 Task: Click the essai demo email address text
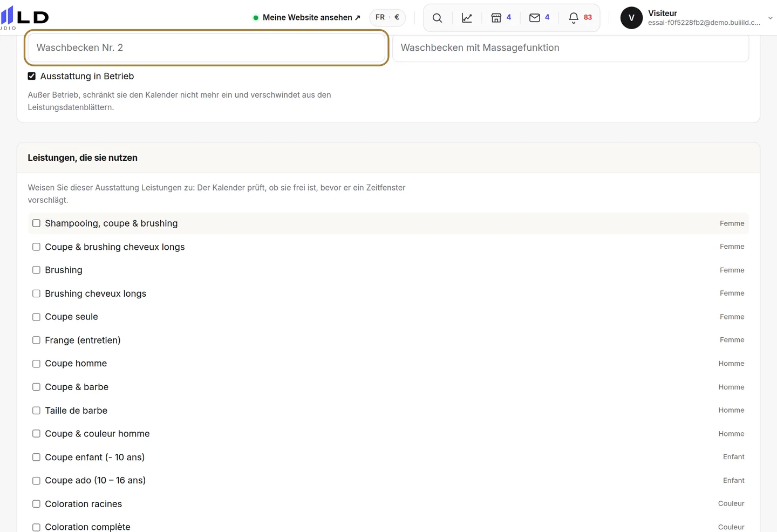[x=704, y=23]
